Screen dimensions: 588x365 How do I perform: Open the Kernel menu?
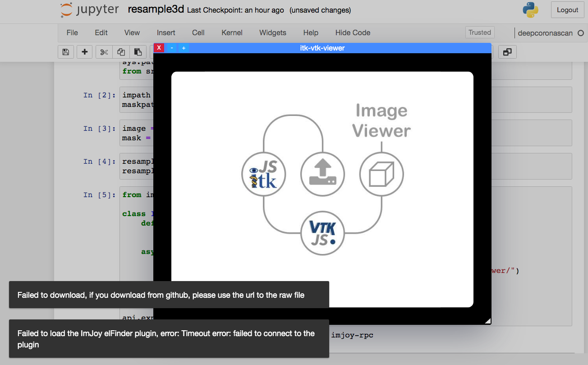click(232, 32)
